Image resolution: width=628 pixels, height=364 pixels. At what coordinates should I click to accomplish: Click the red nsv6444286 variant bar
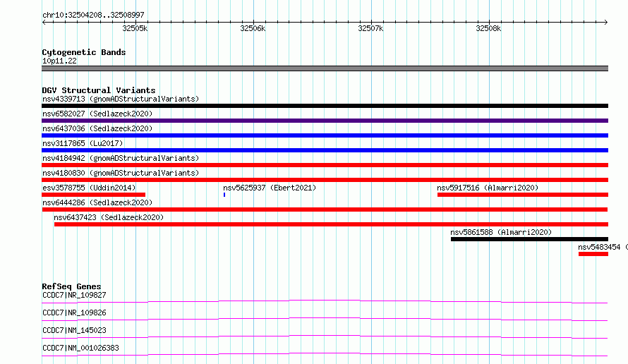[x=325, y=210]
